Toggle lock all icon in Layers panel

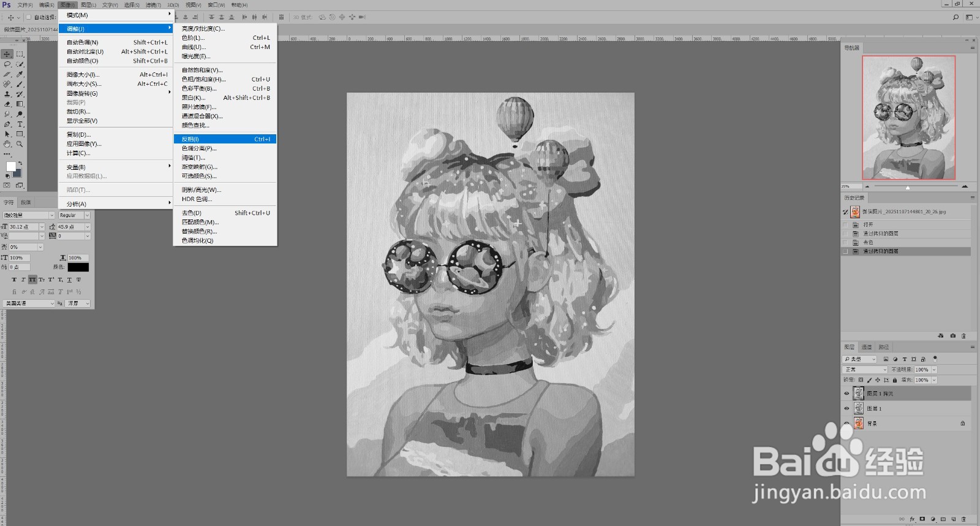[x=895, y=380]
